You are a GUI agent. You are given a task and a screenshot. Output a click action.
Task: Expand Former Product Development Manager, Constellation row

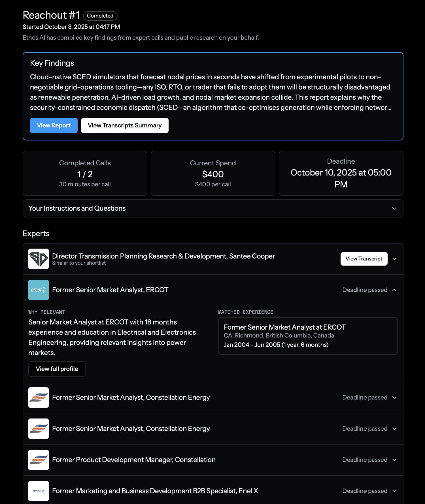[394, 460]
